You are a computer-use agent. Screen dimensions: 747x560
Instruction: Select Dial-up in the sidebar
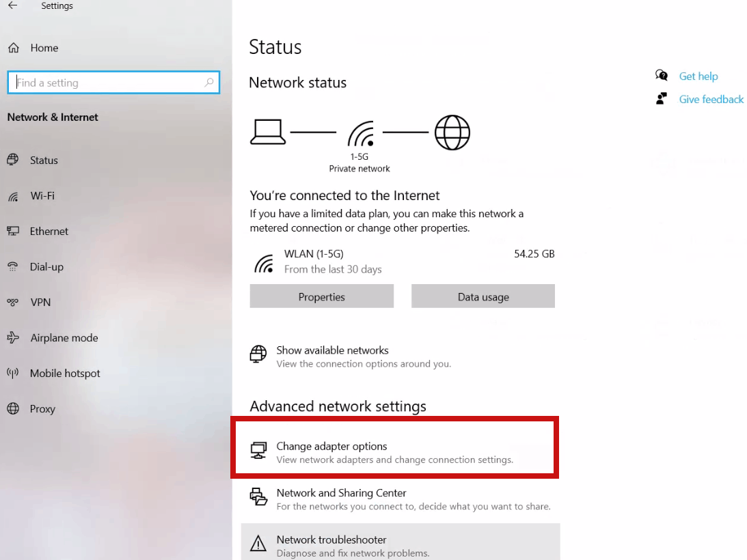(x=46, y=266)
